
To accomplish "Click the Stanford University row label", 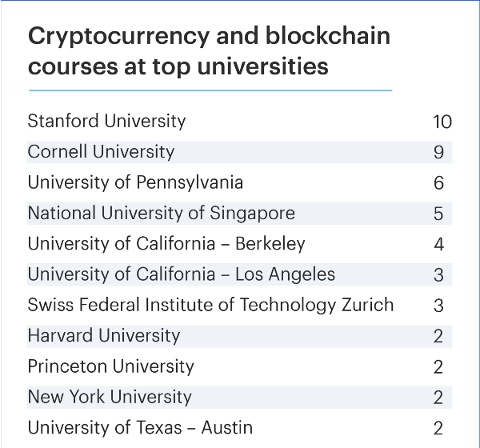I will (106, 122).
